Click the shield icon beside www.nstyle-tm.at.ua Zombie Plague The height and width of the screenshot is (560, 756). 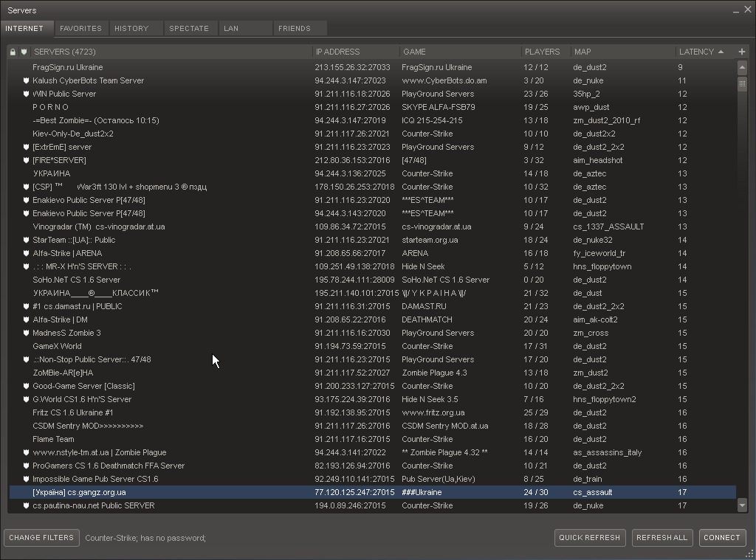(x=26, y=452)
